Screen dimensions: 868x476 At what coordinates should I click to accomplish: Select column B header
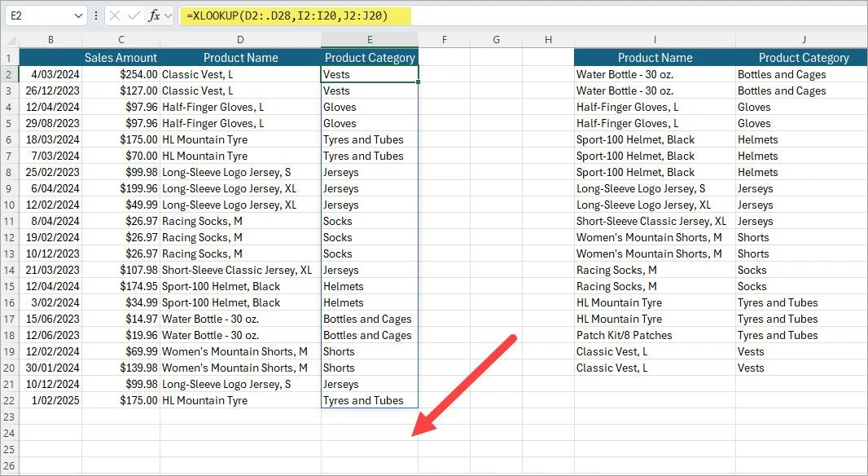pyautogui.click(x=50, y=39)
